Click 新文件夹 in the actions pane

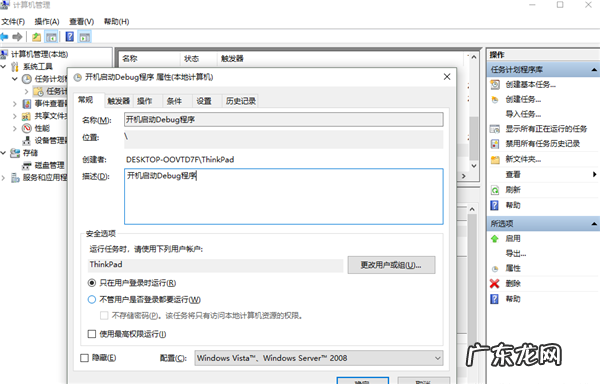[523, 159]
